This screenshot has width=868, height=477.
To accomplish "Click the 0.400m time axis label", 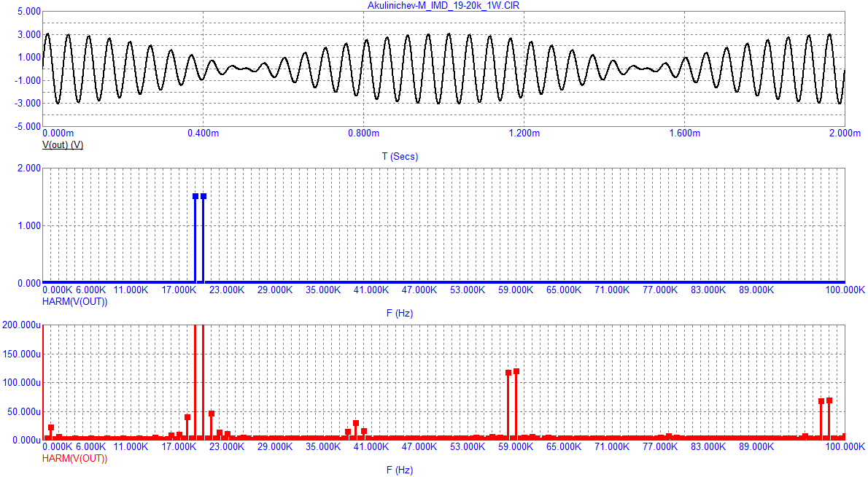I will click(x=204, y=133).
